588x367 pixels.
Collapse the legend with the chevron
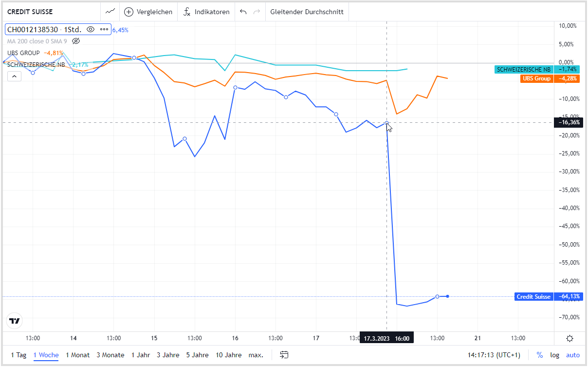[x=14, y=76]
